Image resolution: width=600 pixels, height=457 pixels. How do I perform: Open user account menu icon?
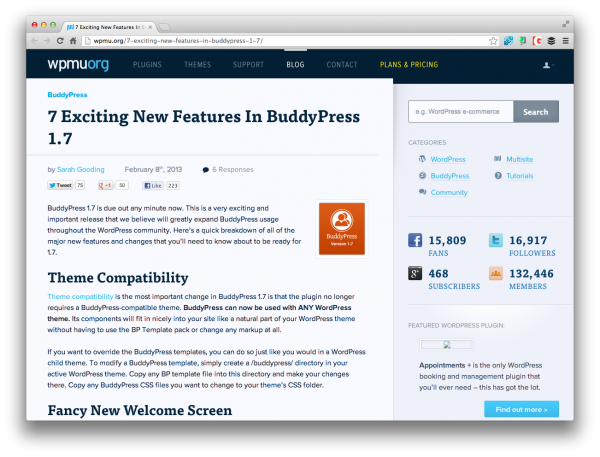(548, 65)
